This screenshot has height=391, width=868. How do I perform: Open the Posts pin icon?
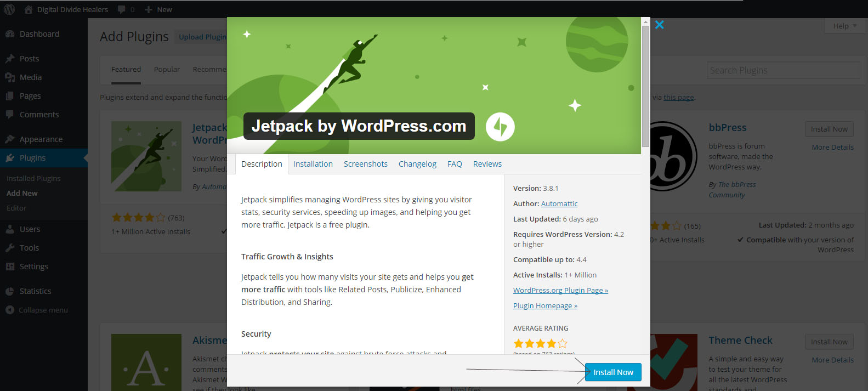(10, 59)
